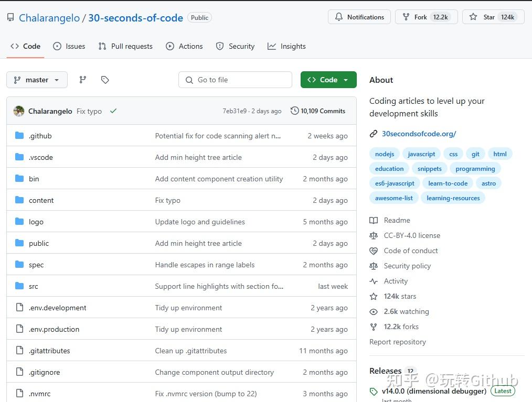Click the tag icon beside v14.0.0 release

[x=374, y=392]
